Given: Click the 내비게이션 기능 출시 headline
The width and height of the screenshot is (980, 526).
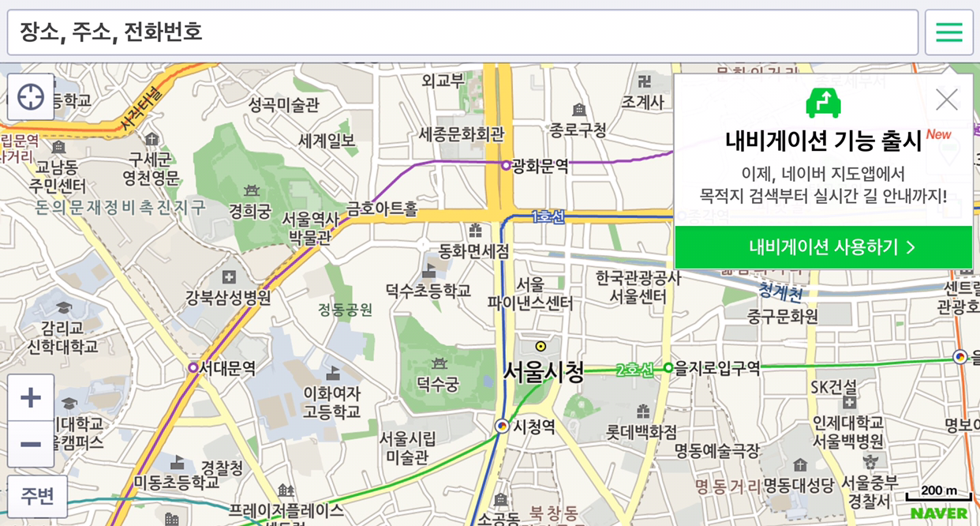Looking at the screenshot, I should coord(823,142).
